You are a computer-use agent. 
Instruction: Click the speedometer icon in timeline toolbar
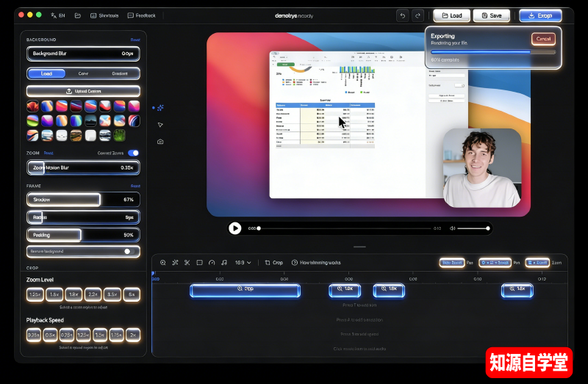[212, 262]
